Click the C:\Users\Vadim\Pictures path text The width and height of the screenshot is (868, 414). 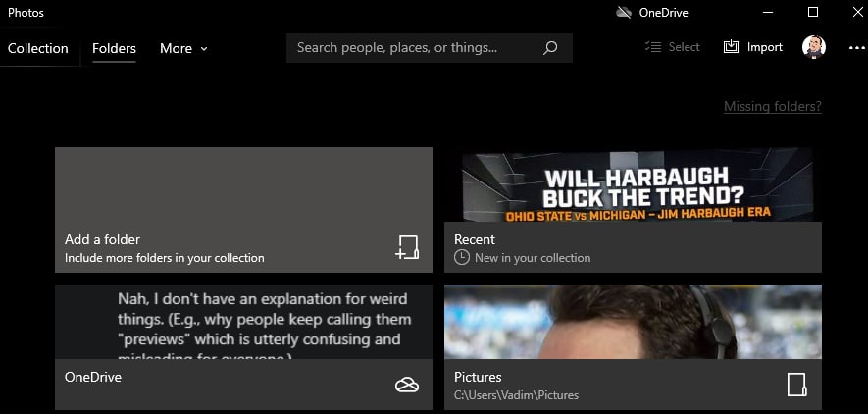coord(517,395)
